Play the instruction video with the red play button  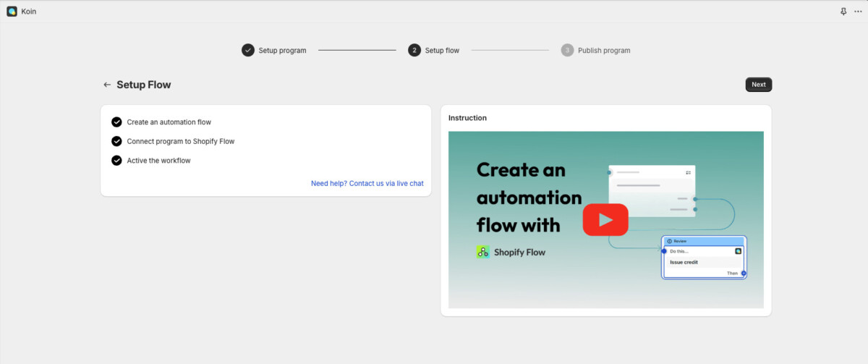pos(605,219)
